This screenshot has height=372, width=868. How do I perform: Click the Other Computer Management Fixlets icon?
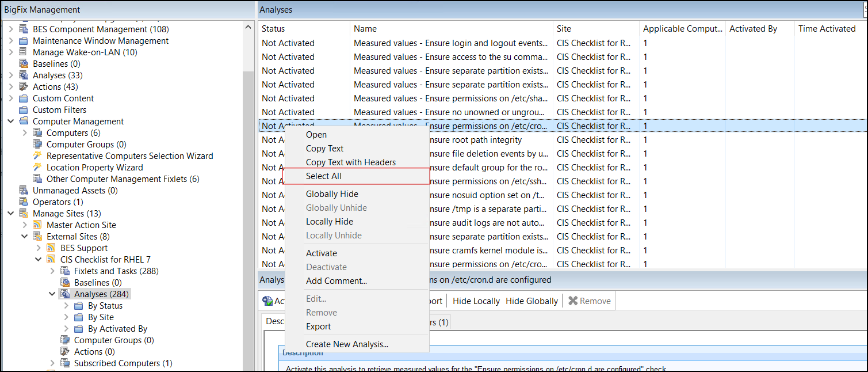[x=37, y=179]
